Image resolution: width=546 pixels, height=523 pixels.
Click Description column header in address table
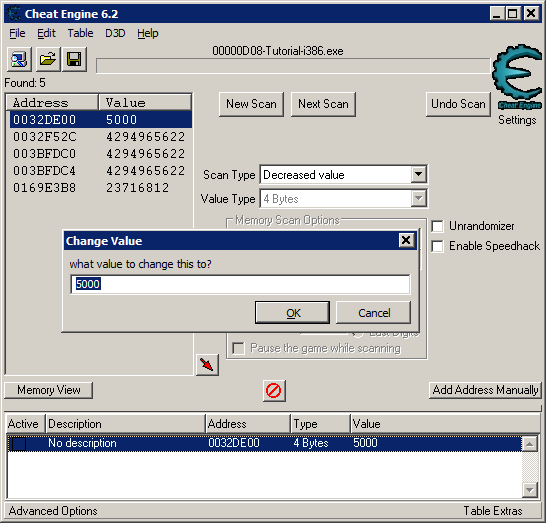125,424
